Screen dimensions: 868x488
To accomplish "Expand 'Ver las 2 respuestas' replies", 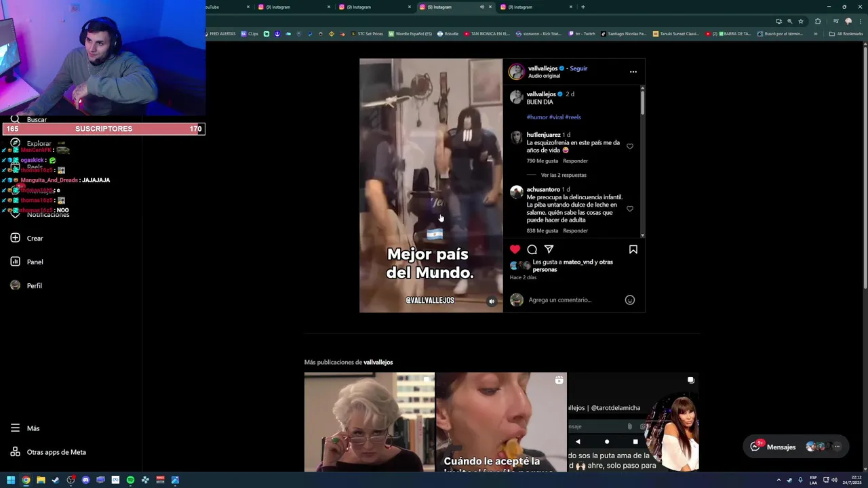I will coord(564,175).
